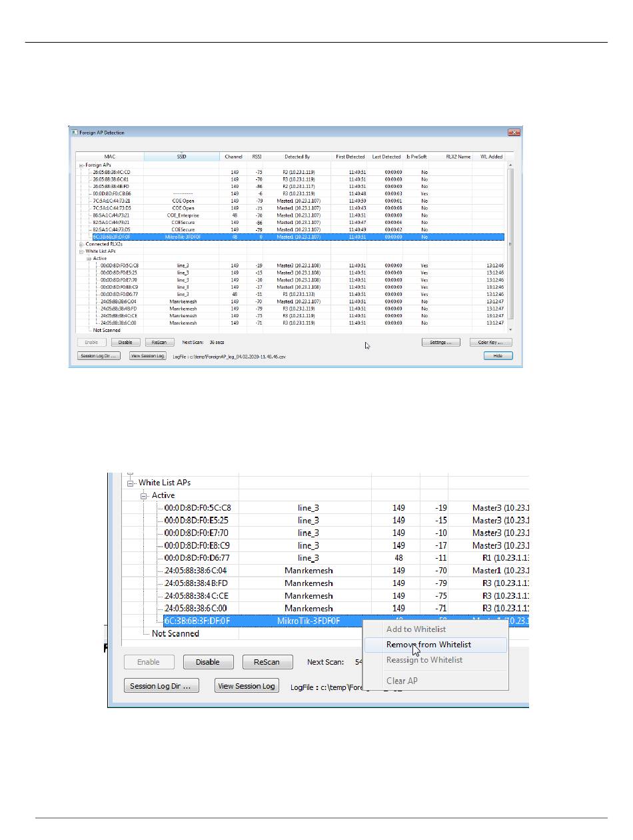Close the Foreign AP Detection window

click(x=514, y=133)
